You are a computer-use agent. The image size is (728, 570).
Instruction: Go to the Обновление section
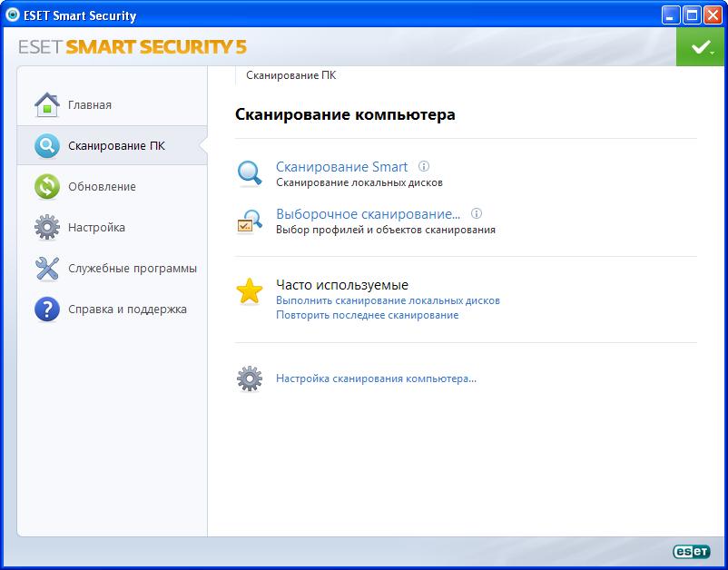click(112, 187)
